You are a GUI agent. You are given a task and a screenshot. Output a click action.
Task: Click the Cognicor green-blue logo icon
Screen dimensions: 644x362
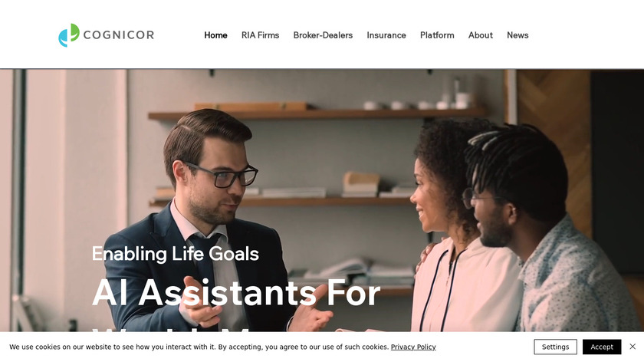coord(69,35)
